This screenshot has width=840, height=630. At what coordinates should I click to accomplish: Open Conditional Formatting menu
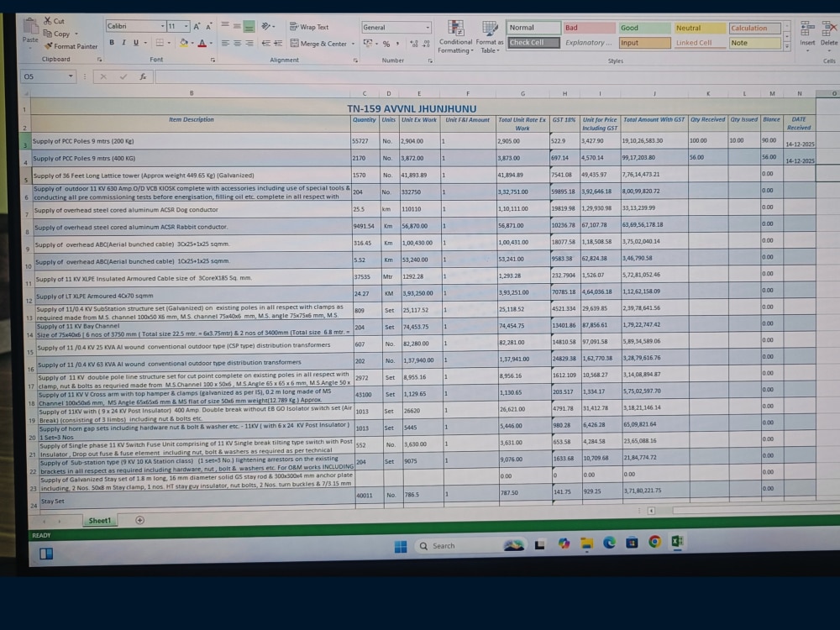point(455,37)
